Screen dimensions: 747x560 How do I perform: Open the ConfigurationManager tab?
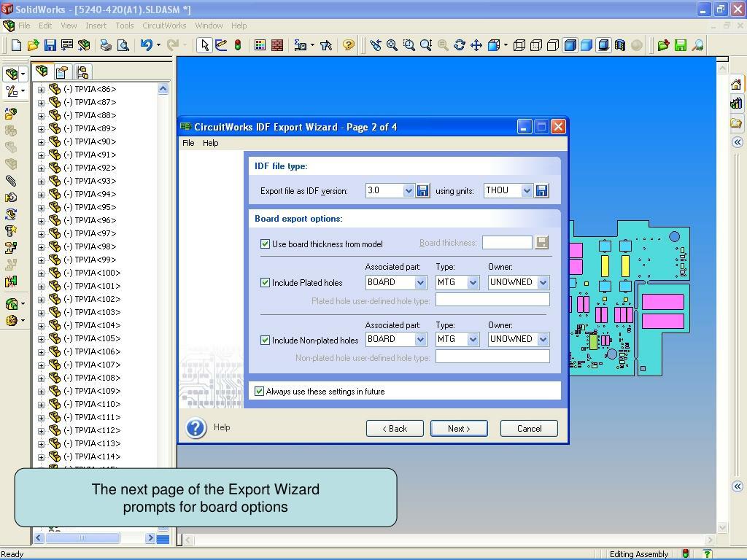pos(82,72)
